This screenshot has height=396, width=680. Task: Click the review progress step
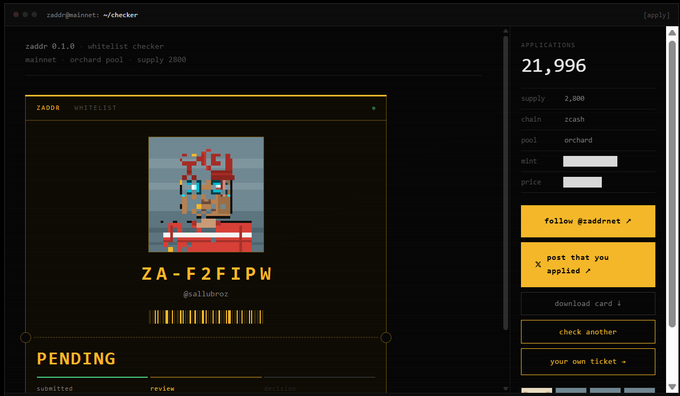click(x=162, y=389)
